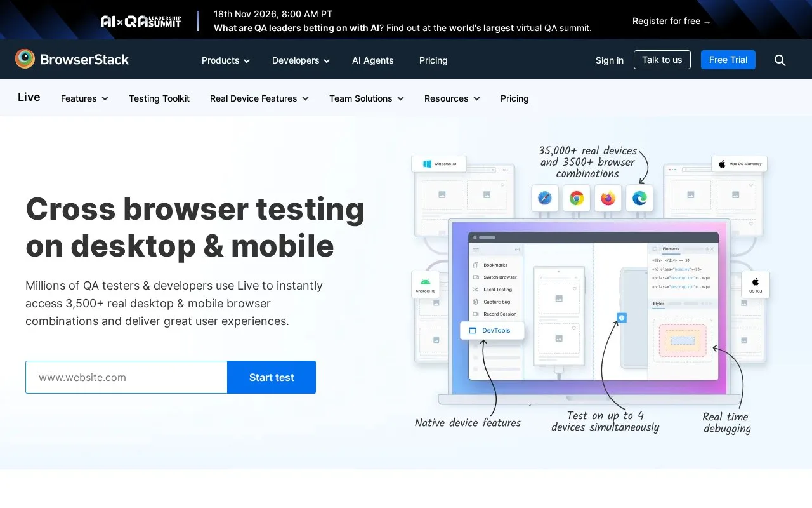812x508 pixels.
Task: Click the Mac OS Monterey badge
Action: [739, 164]
